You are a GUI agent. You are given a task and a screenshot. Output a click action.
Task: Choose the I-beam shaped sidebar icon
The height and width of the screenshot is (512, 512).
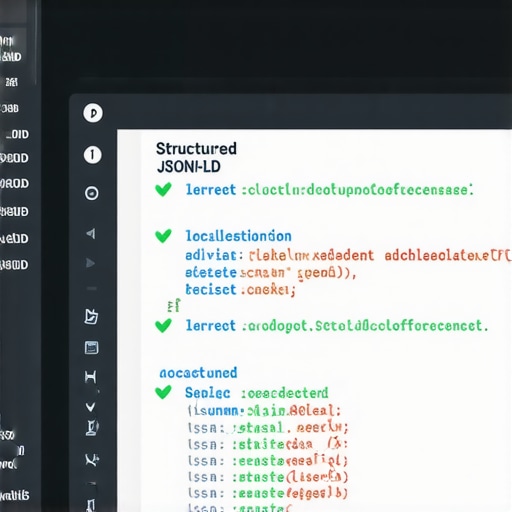click(90, 377)
